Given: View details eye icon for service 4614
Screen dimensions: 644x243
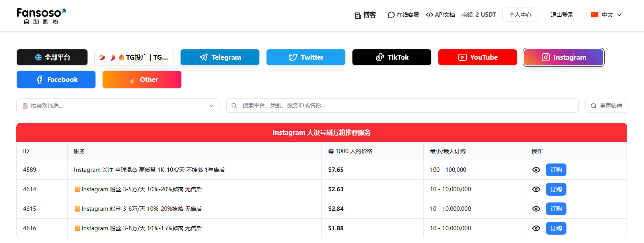Looking at the screenshot, I should tap(536, 189).
